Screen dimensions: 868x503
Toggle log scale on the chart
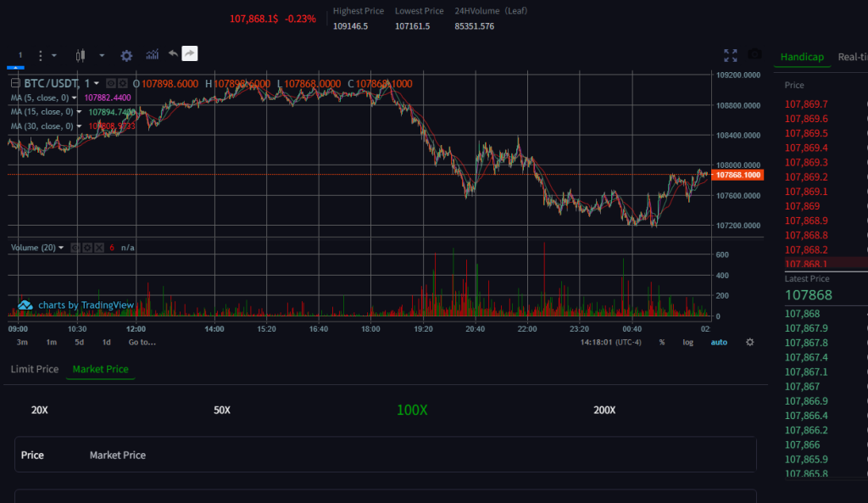click(687, 343)
